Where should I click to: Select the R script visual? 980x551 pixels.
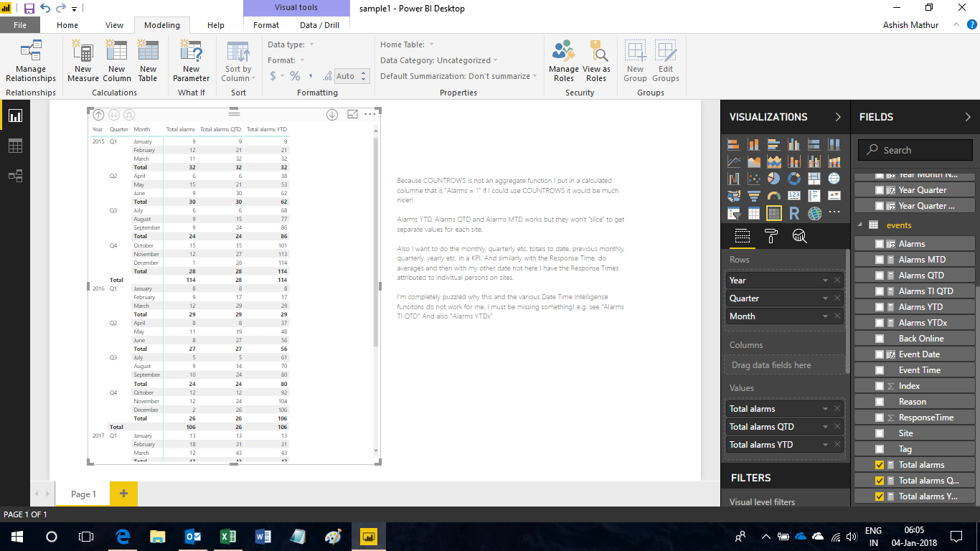pyautogui.click(x=794, y=213)
